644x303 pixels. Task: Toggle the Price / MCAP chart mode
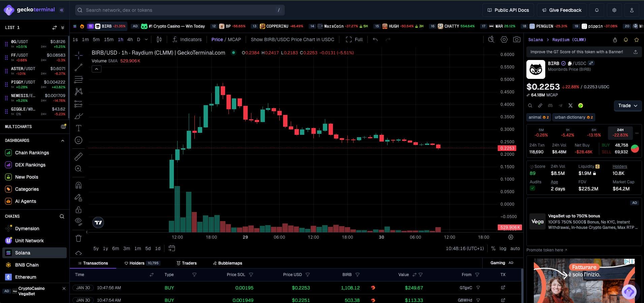pos(226,39)
